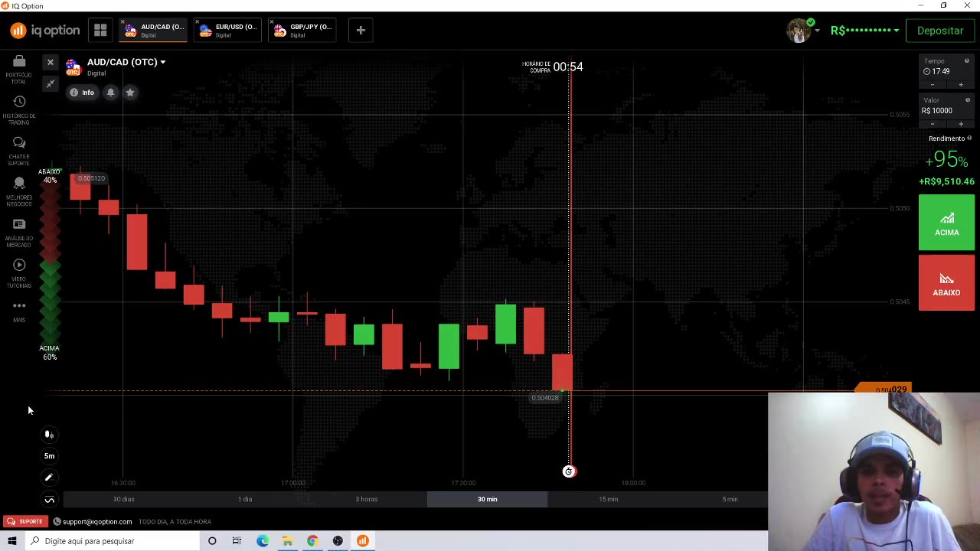
Task: Change chart type candlestick icon
Action: [x=49, y=435]
